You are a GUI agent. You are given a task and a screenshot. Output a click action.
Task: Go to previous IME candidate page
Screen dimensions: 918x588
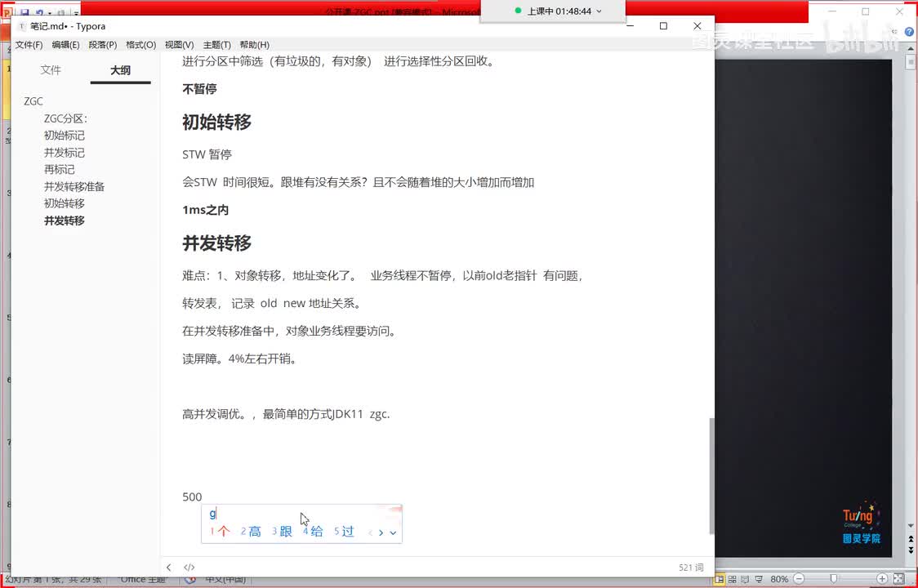click(x=370, y=532)
